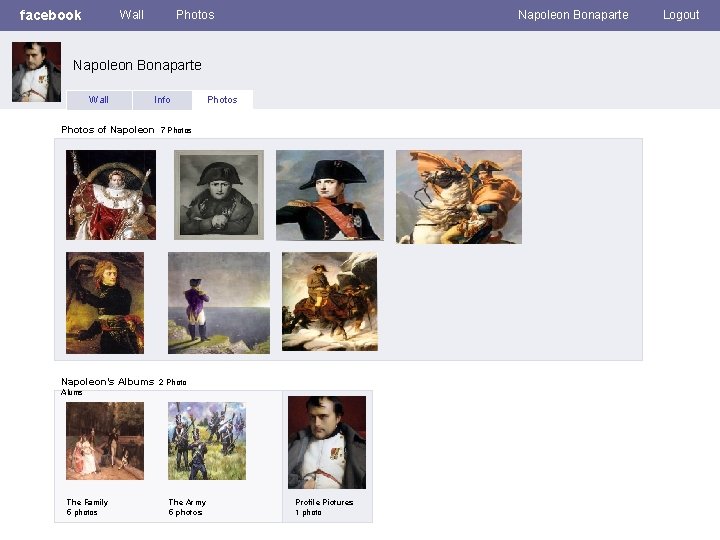Click the 7 Photos count label
The height and width of the screenshot is (540, 720).
176,130
